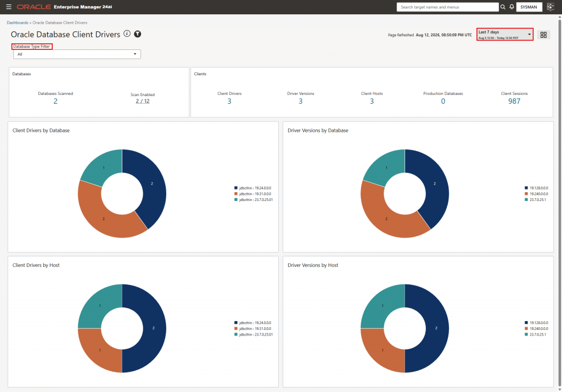Click the filter funnel icon
562x392 pixels.
[138, 34]
